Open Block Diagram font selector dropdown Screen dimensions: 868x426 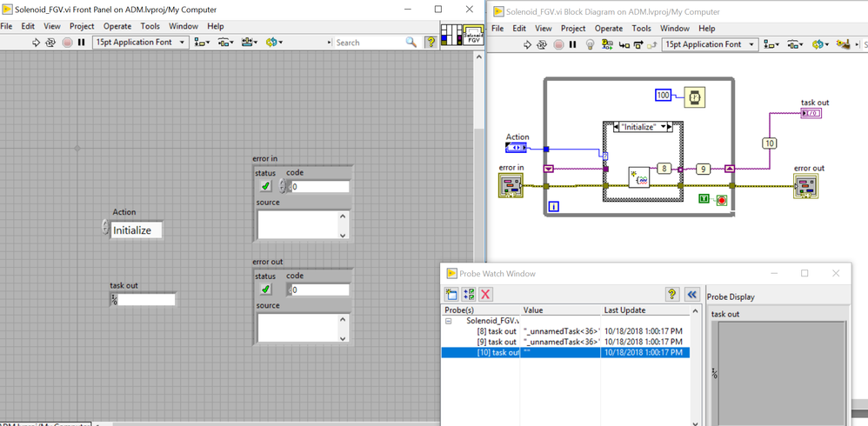click(711, 44)
